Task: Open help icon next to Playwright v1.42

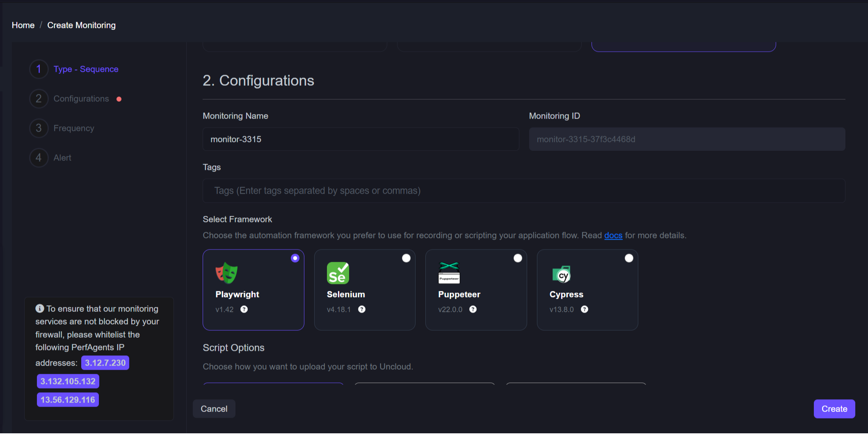Action: click(244, 309)
